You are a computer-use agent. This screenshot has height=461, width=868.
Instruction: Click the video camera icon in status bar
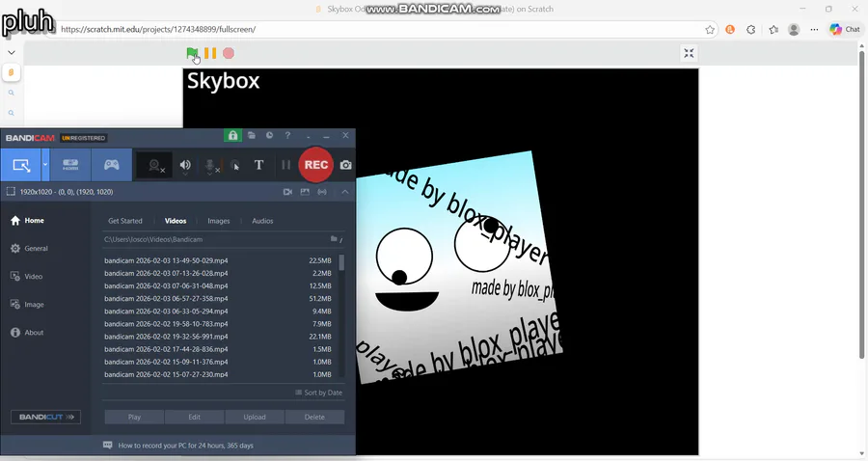click(x=287, y=192)
